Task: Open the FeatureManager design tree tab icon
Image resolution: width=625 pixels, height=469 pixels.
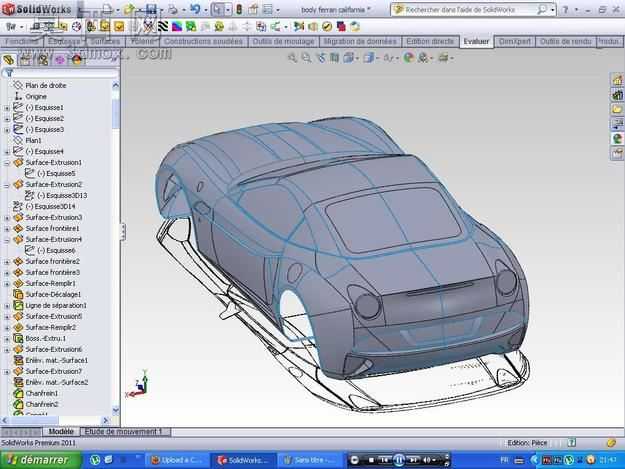Action: pos(9,60)
